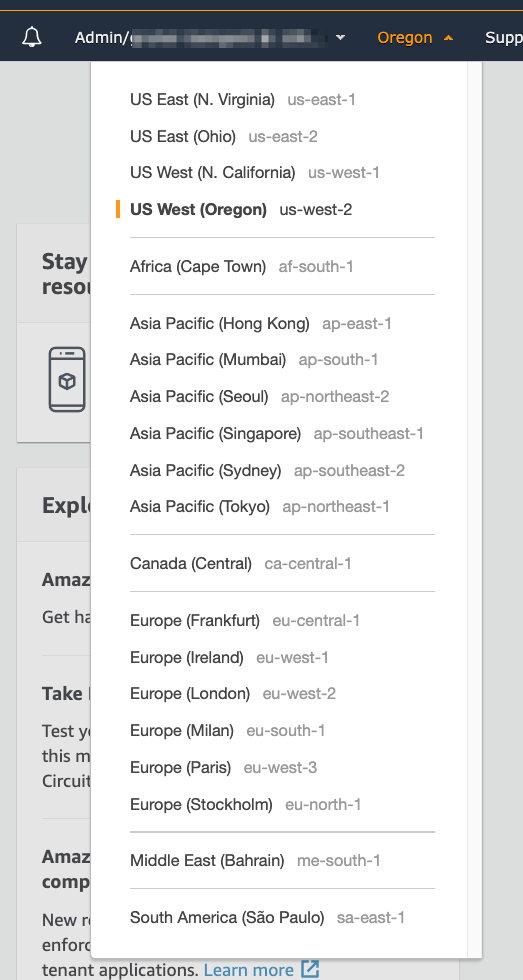This screenshot has height=980, width=523.
Task: Collapse the Oregon region dropdown arrow
Action: coord(448,38)
